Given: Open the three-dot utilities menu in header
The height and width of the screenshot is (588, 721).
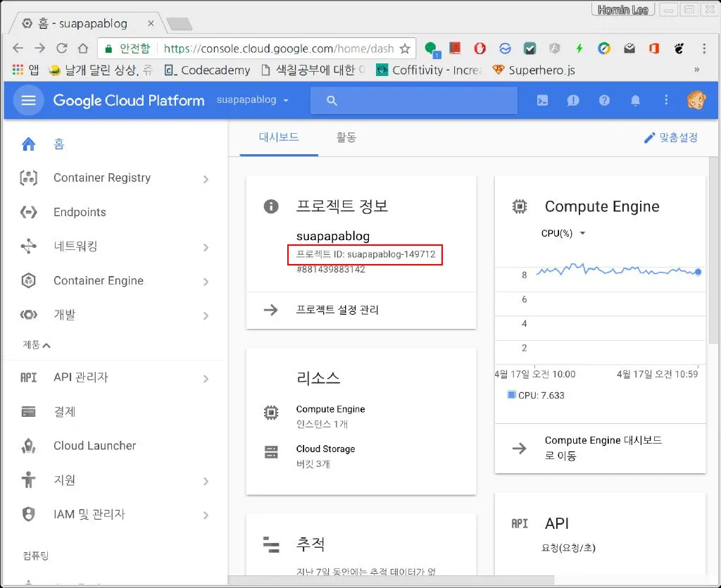Looking at the screenshot, I should 666,100.
